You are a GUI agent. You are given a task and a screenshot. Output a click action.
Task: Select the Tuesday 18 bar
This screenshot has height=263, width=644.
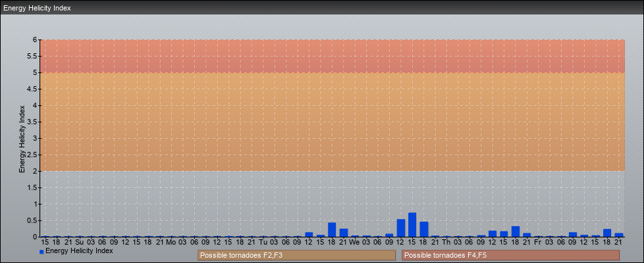pos(332,229)
